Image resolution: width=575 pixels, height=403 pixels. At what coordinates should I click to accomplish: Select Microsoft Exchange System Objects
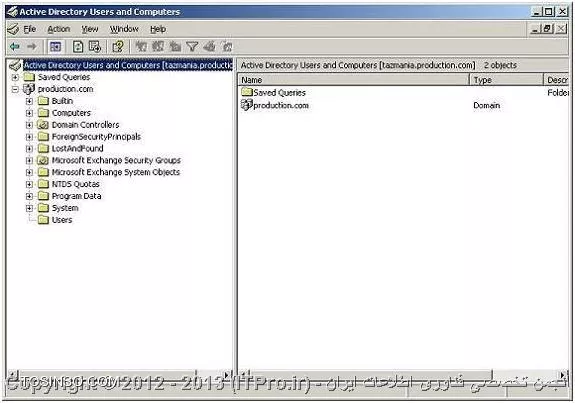(x=116, y=172)
